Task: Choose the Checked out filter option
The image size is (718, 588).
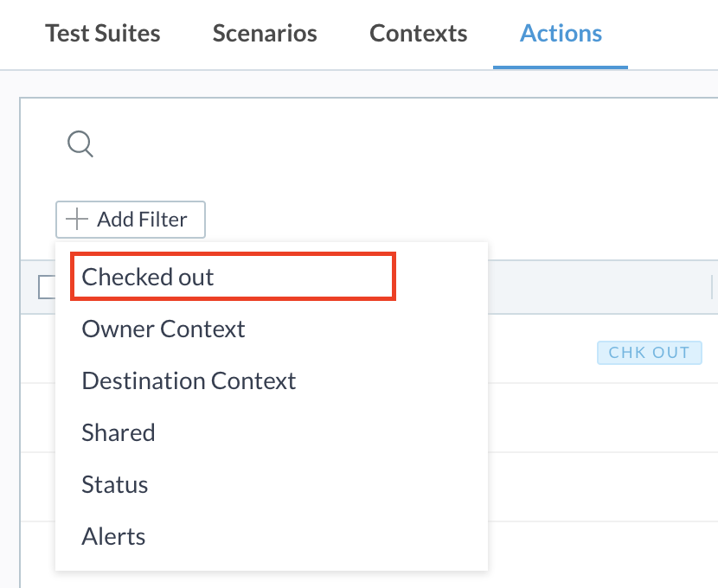Action: pyautogui.click(x=233, y=277)
